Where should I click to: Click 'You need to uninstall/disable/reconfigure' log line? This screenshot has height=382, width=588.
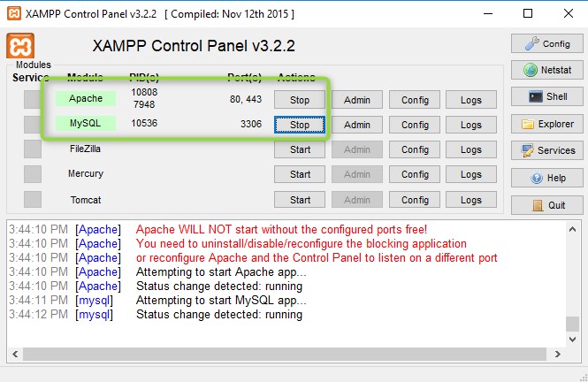(x=302, y=244)
